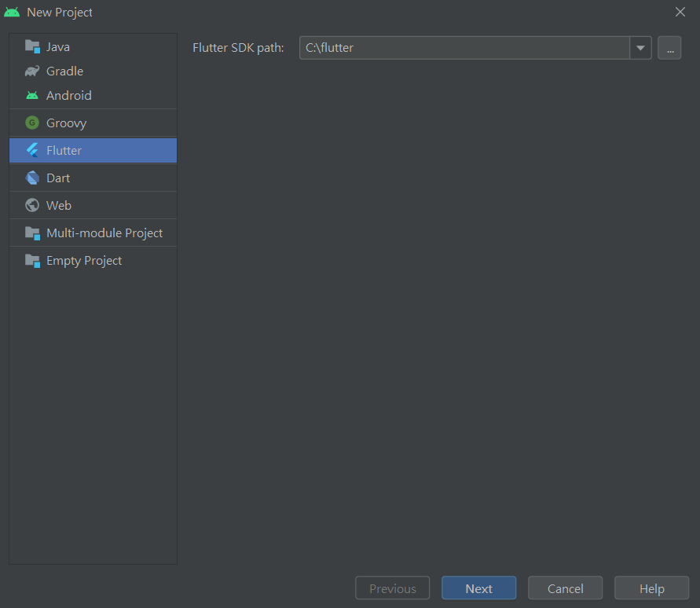Open Help for the New Project dialog
Viewport: 700px width, 608px height.
[652, 588]
